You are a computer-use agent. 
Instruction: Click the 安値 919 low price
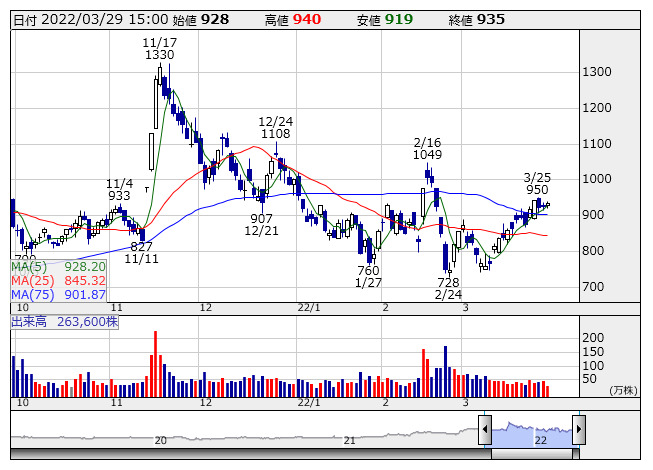point(385,20)
